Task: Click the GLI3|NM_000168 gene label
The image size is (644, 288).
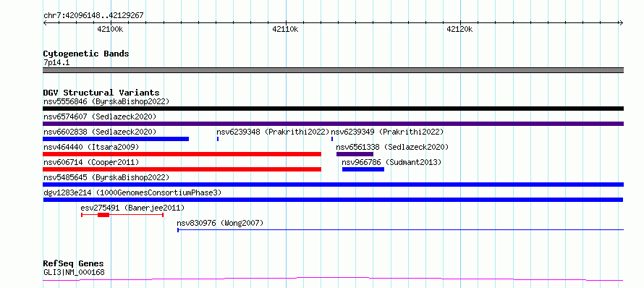Action: pos(74,272)
